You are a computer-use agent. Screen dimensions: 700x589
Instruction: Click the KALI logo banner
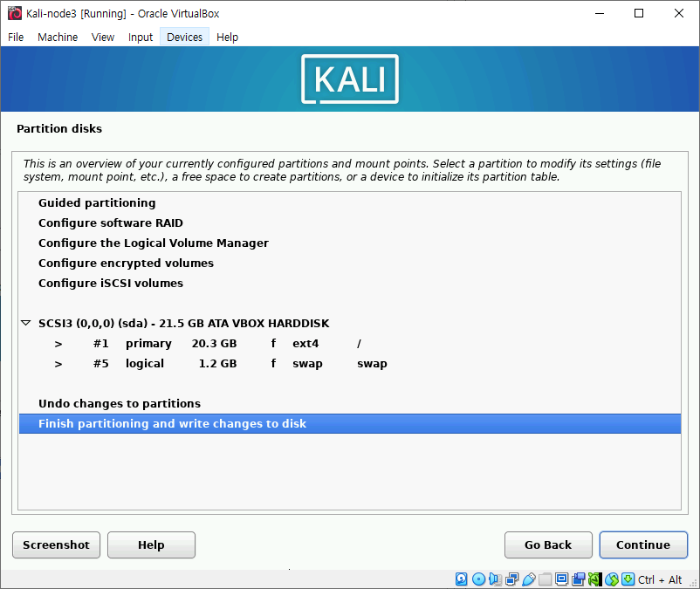350,79
